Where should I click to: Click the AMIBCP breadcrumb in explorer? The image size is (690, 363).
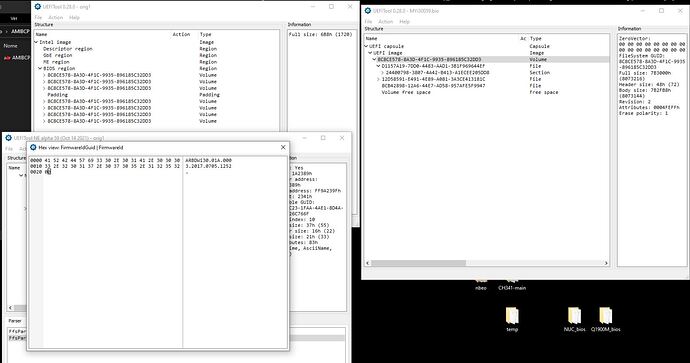click(20, 32)
